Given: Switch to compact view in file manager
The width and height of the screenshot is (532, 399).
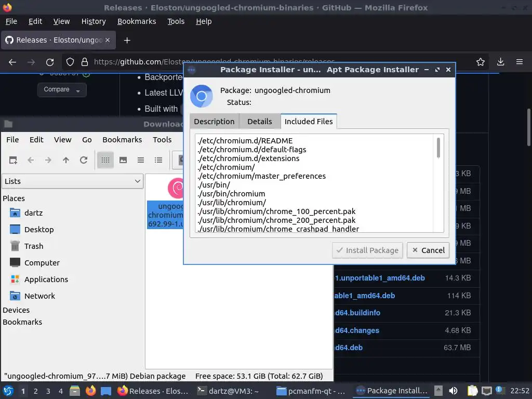Looking at the screenshot, I should pyautogui.click(x=140, y=160).
